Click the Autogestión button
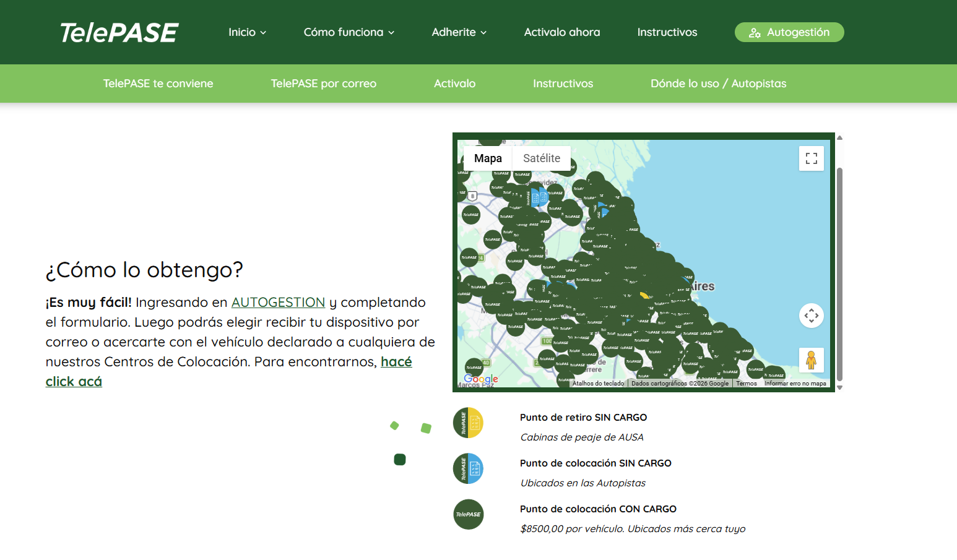Viewport: 957px width, 560px height. point(789,32)
